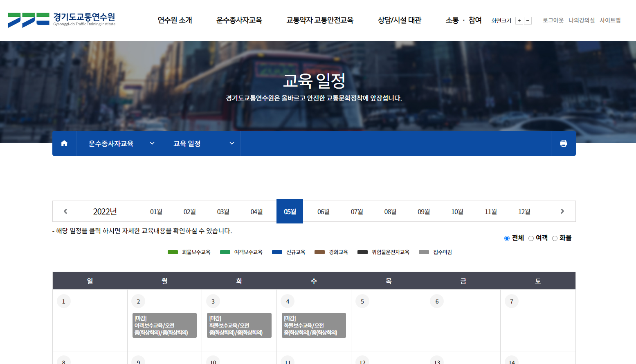Open 나의강의실 page
636x364 pixels.
pos(582,20)
